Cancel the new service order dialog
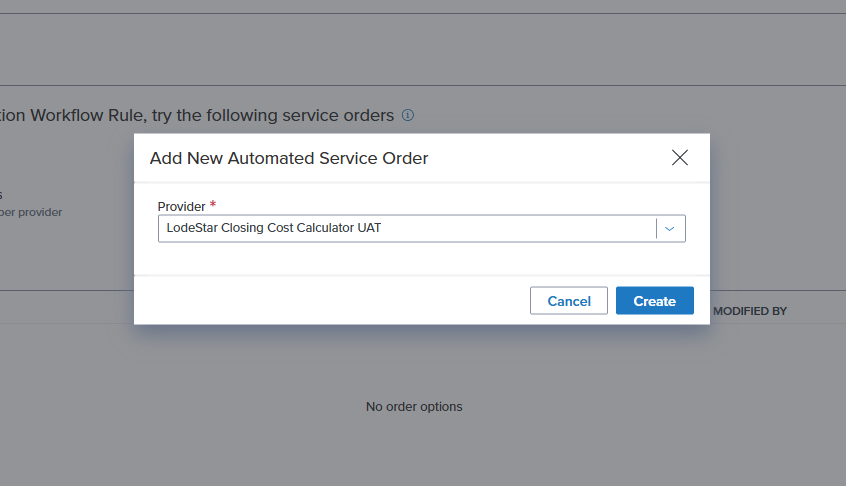Viewport: 846px width, 486px height. click(569, 300)
